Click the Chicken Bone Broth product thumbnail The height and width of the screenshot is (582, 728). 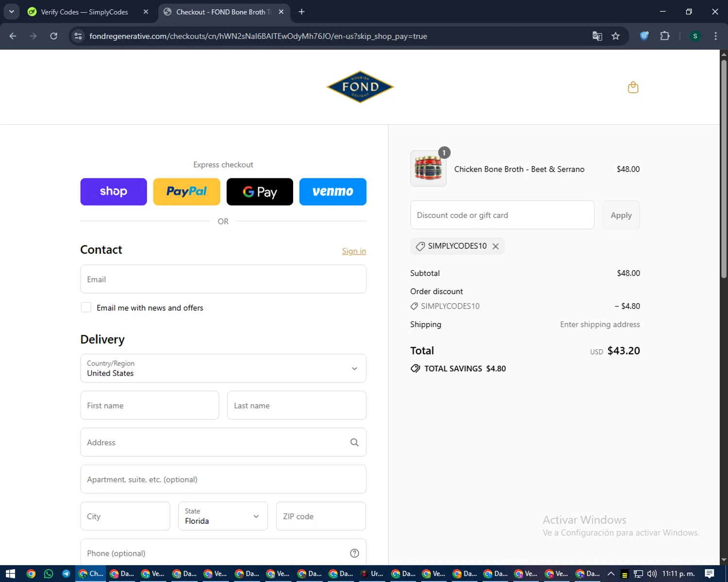429,168
